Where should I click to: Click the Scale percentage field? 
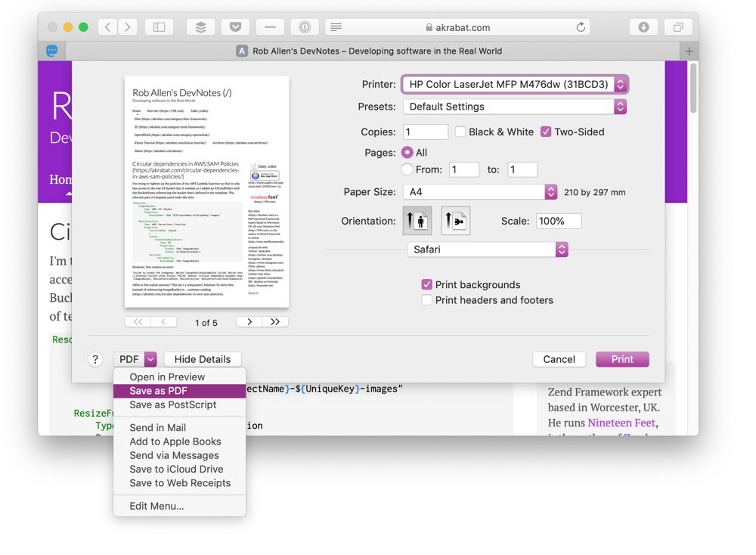pyautogui.click(x=559, y=221)
